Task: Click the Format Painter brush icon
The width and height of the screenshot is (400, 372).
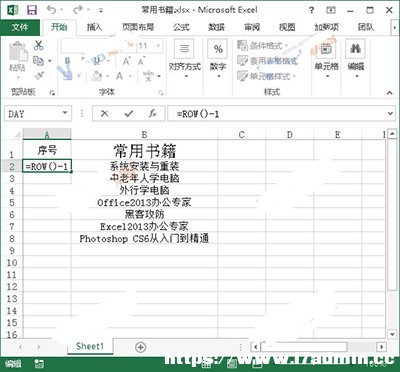Action: [x=39, y=76]
